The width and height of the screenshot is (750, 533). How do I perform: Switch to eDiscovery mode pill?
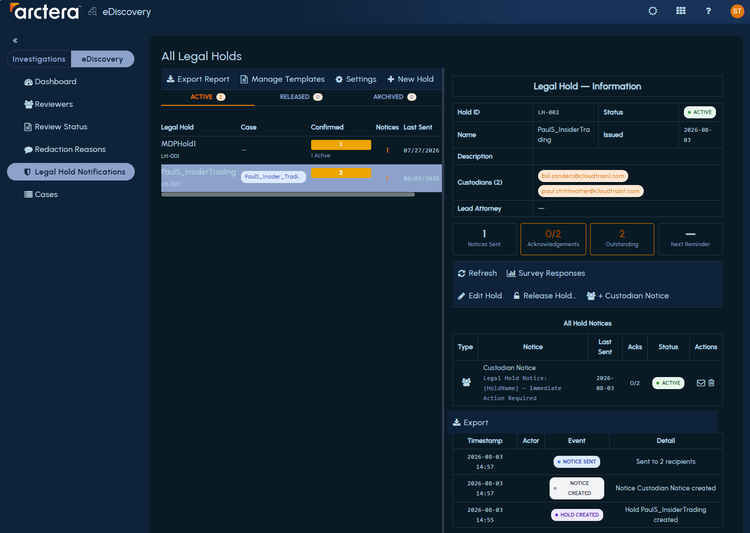click(102, 59)
